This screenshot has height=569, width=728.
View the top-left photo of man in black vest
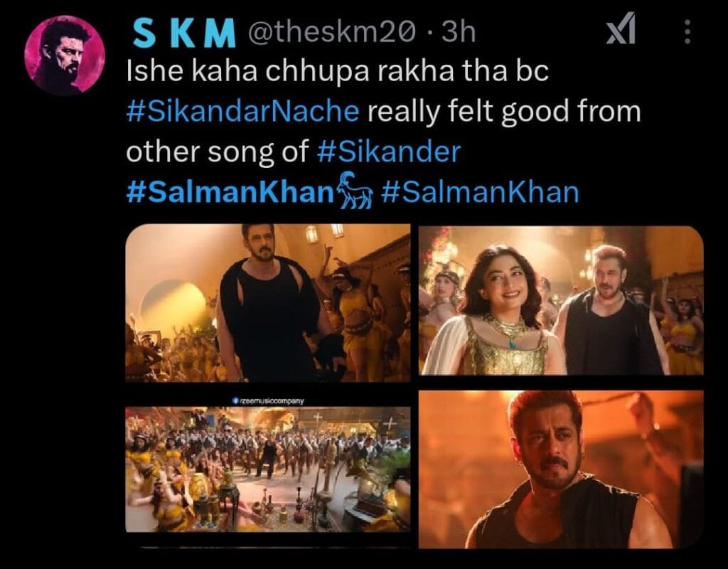tap(268, 303)
